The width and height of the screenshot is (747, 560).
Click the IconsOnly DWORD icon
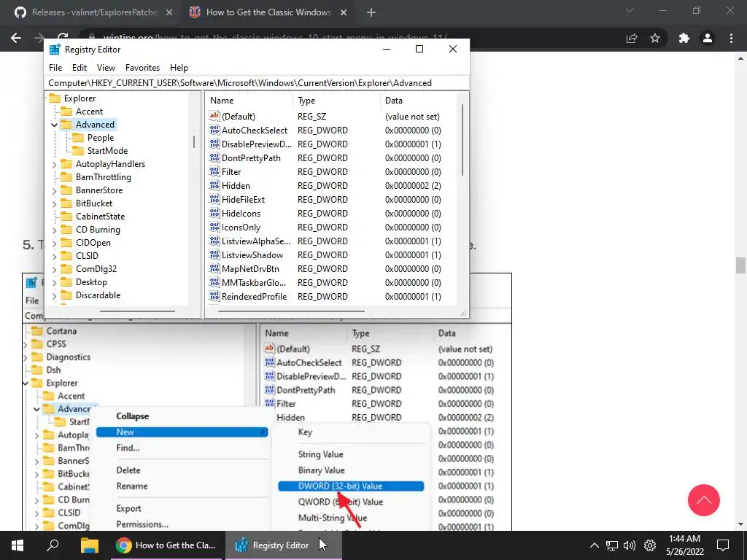point(214,227)
